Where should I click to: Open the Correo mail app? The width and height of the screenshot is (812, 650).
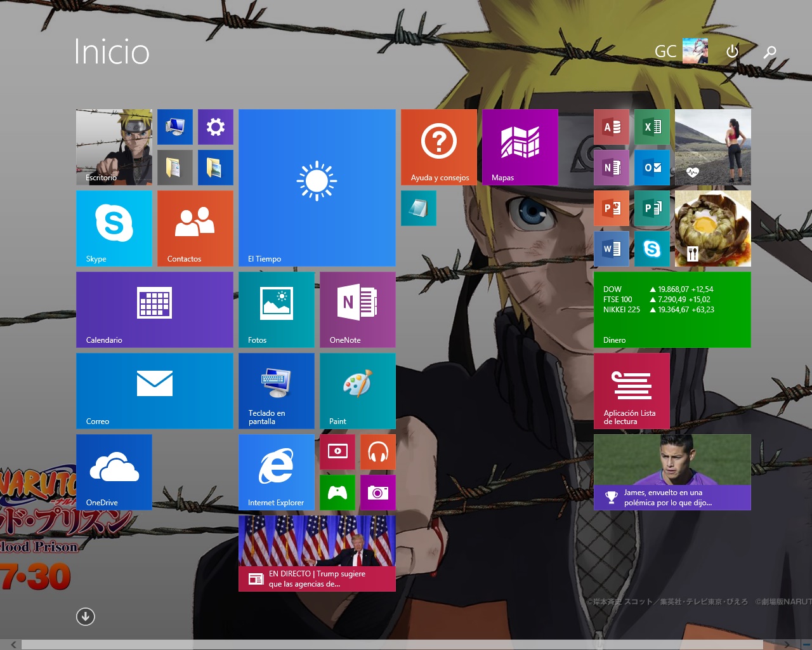[154, 390]
